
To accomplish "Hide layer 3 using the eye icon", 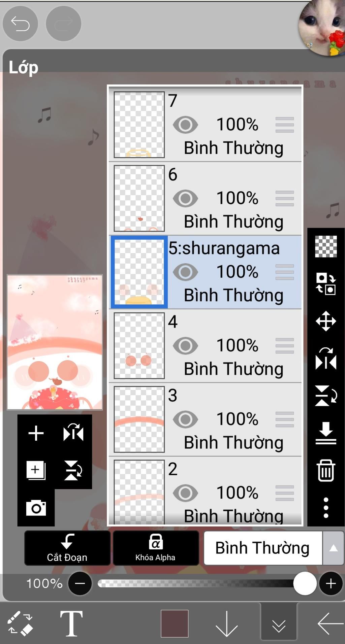I will pos(185,420).
